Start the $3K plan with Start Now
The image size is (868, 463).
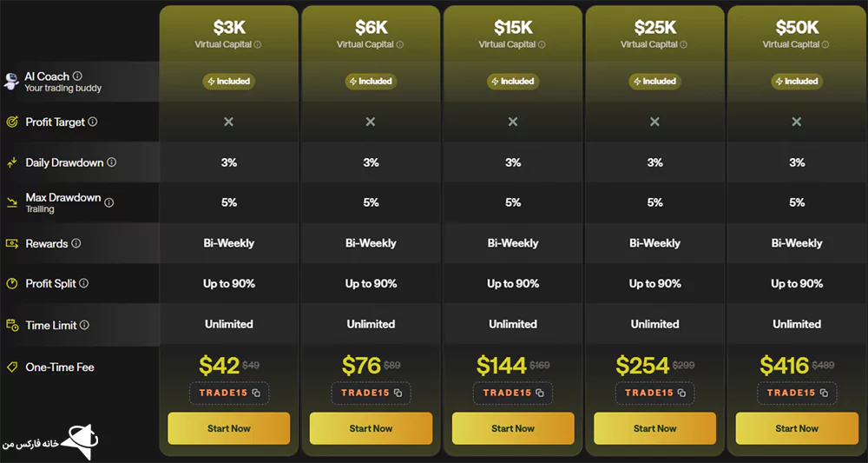228,428
